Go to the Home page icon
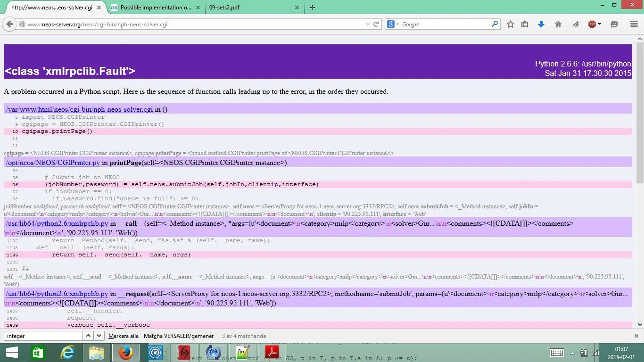644x362 pixels. (x=558, y=25)
